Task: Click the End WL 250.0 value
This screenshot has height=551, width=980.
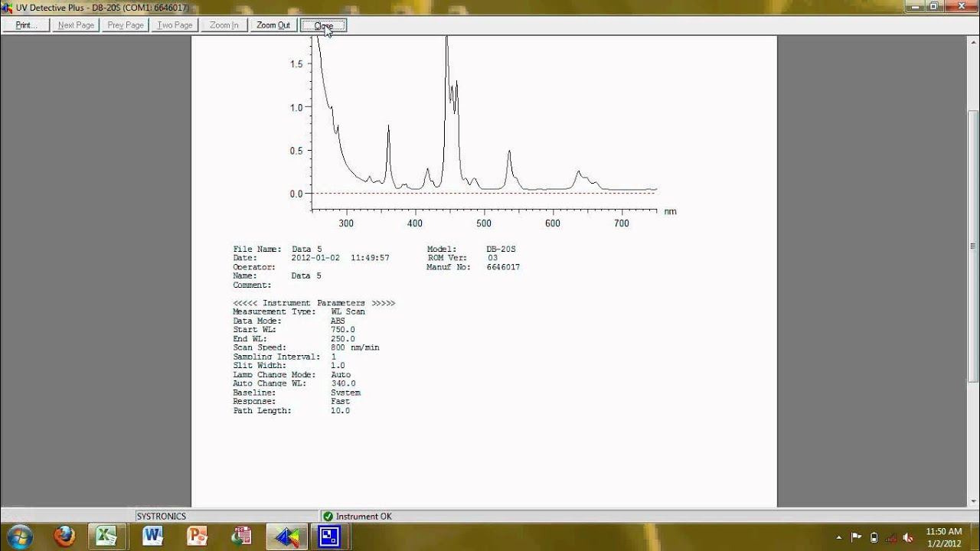Action: point(343,339)
